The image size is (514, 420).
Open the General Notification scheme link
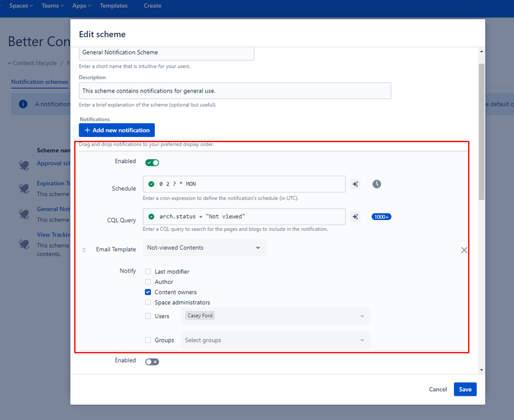click(x=54, y=209)
